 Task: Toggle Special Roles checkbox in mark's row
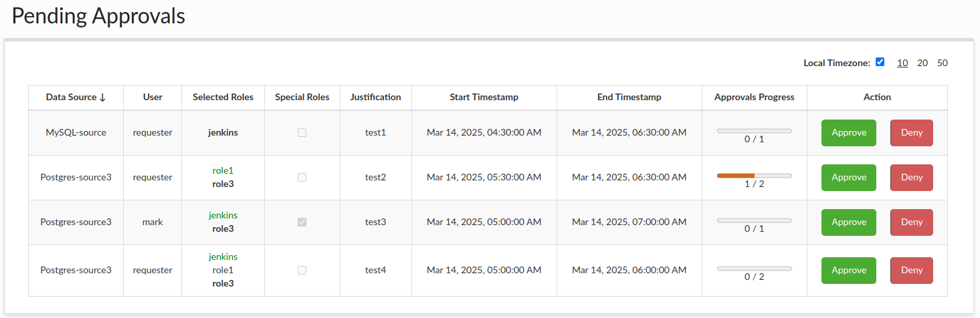[302, 222]
